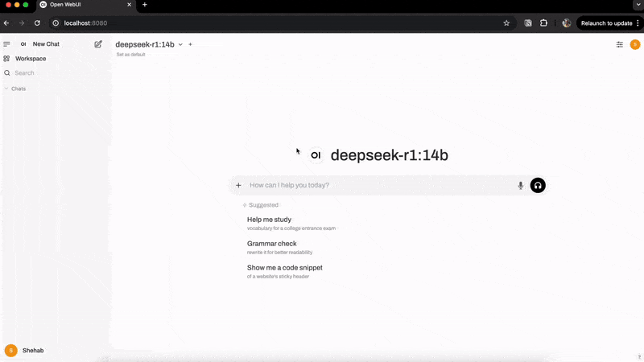Open the user avatar menu top right
The width and height of the screenshot is (644, 362).
635,44
